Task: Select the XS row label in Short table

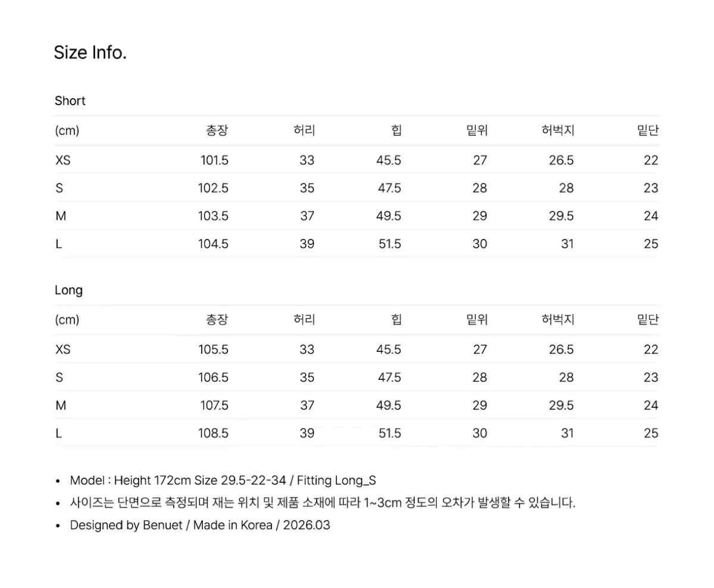Action: coord(63,161)
